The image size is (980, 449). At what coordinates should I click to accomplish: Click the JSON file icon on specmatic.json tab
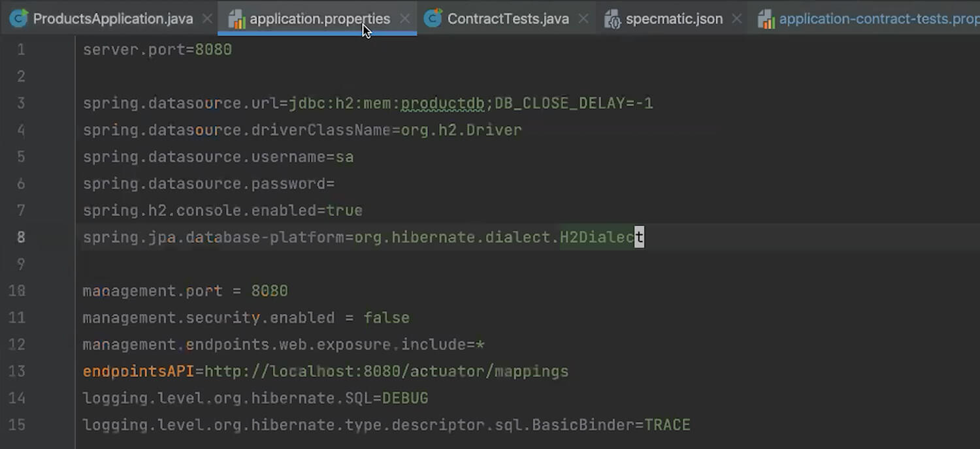(x=613, y=18)
